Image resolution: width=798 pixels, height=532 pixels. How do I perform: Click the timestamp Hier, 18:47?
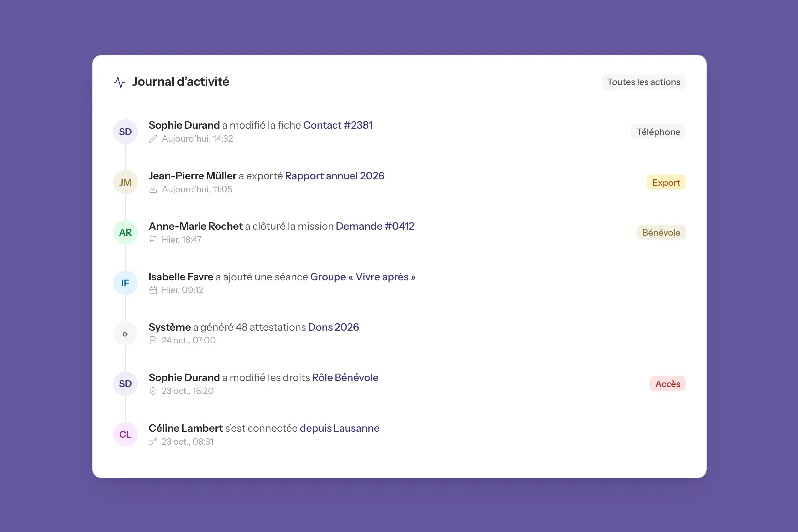point(182,240)
